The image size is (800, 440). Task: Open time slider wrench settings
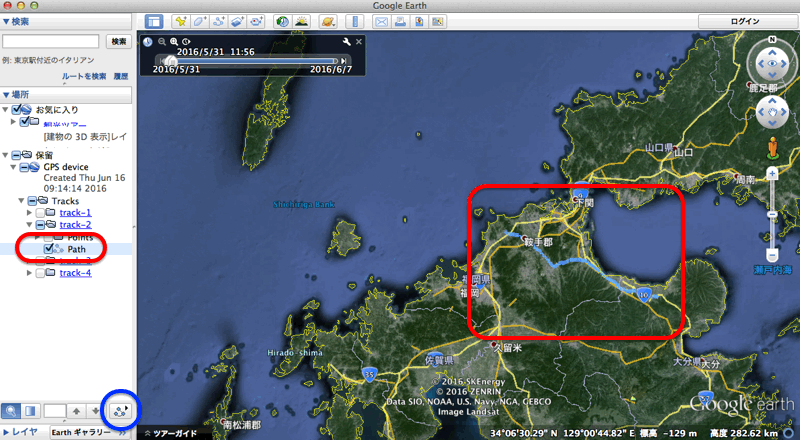pyautogui.click(x=346, y=42)
